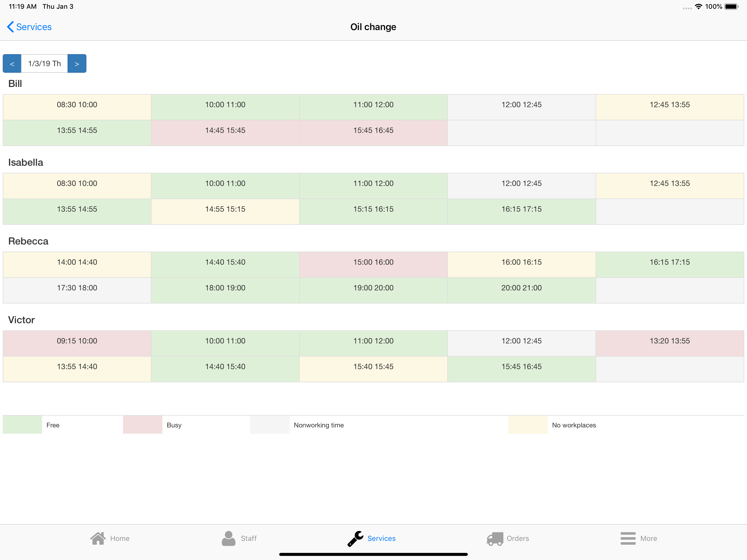Open the 1/3/19 Th date field

44,63
